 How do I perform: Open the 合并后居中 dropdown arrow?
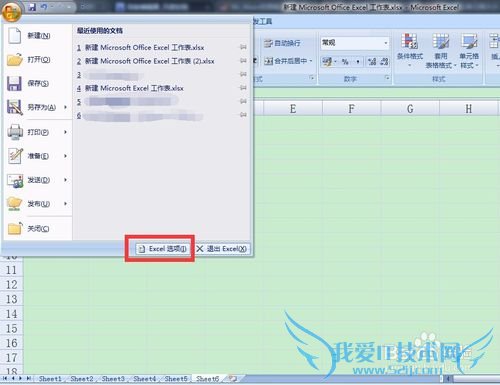(x=311, y=61)
